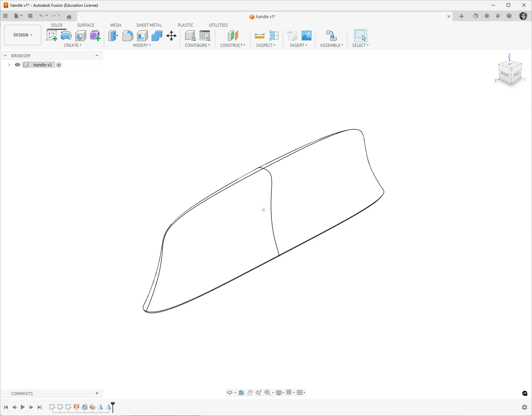Open the INSPECT dropdown menu

pos(266,45)
